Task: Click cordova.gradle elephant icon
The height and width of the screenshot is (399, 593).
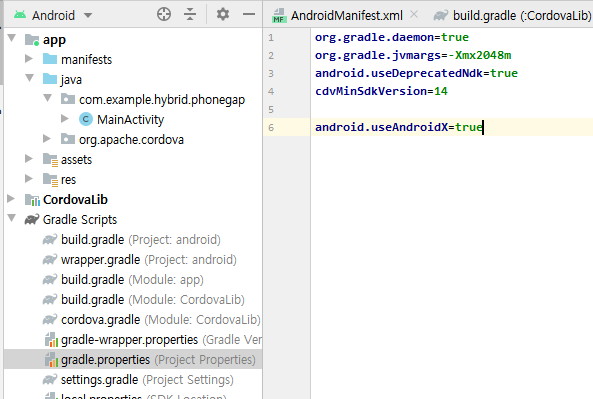Action: [50, 319]
